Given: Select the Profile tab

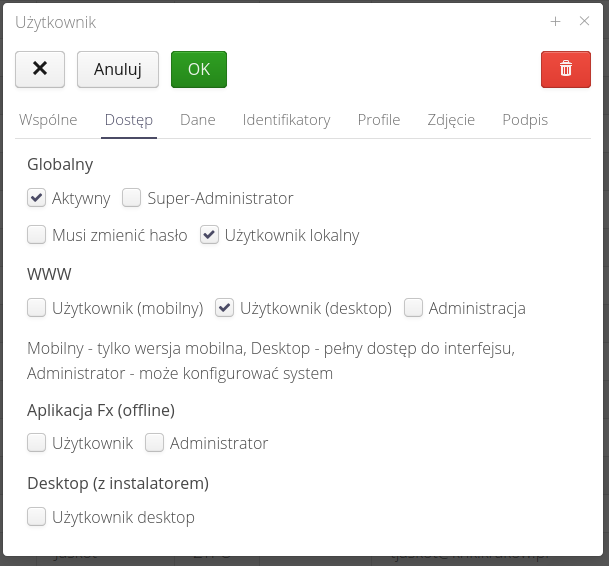Looking at the screenshot, I should click(x=379, y=120).
